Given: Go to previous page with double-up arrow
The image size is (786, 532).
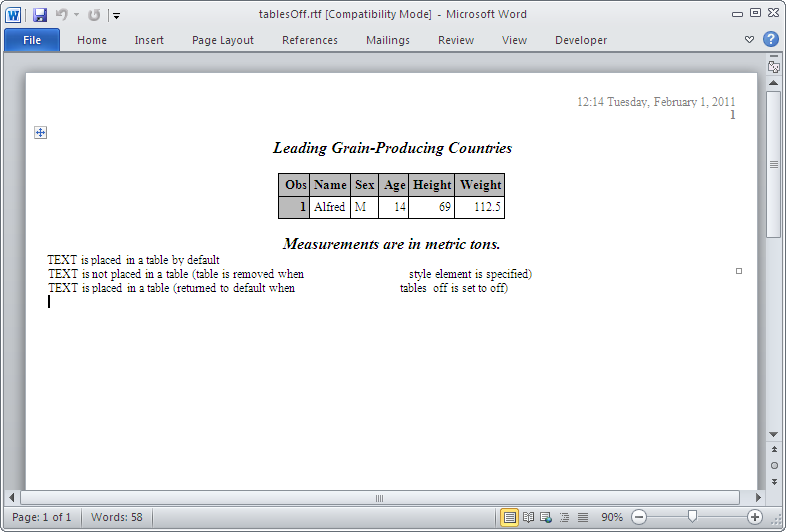Looking at the screenshot, I should (x=774, y=450).
